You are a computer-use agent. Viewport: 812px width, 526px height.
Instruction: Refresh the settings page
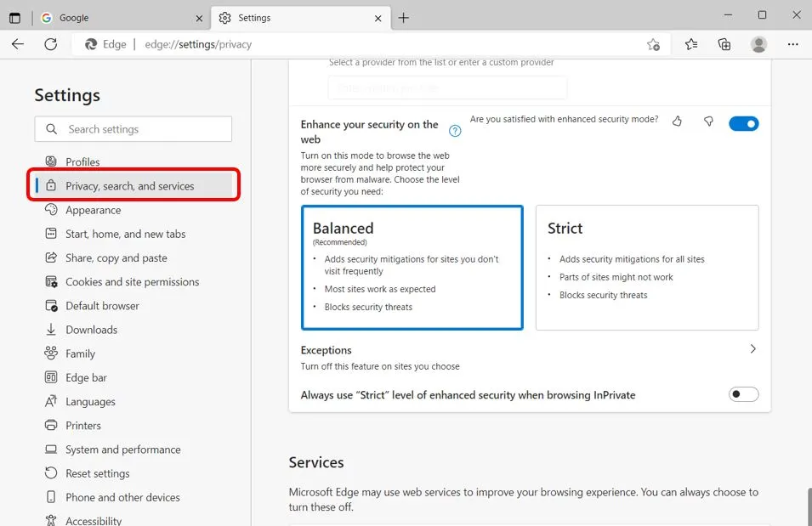pyautogui.click(x=51, y=44)
